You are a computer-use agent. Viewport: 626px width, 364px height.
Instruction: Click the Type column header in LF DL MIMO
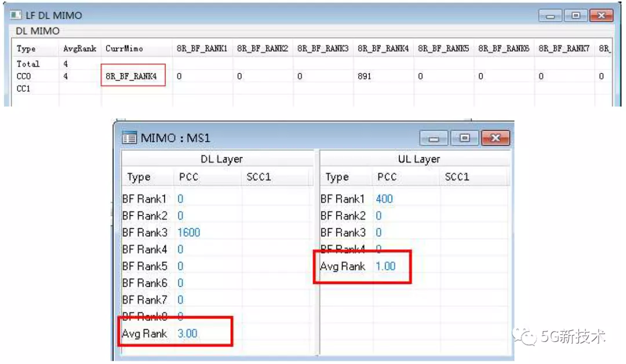(26, 49)
